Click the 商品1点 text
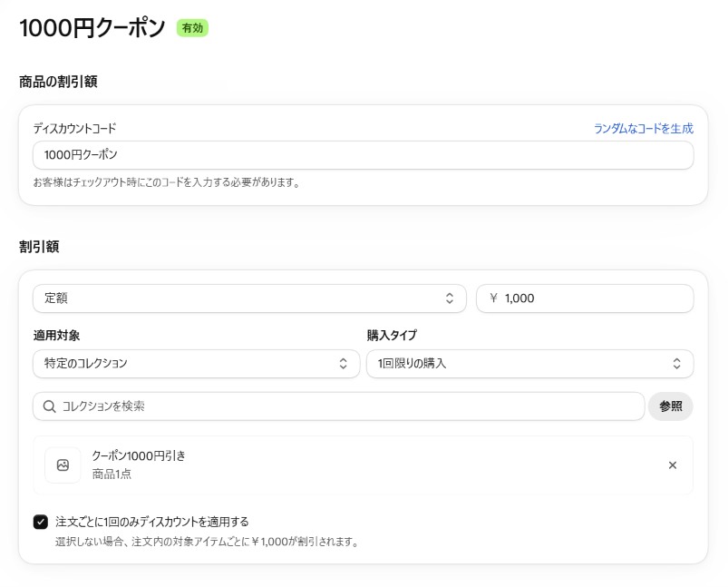 click(112, 474)
